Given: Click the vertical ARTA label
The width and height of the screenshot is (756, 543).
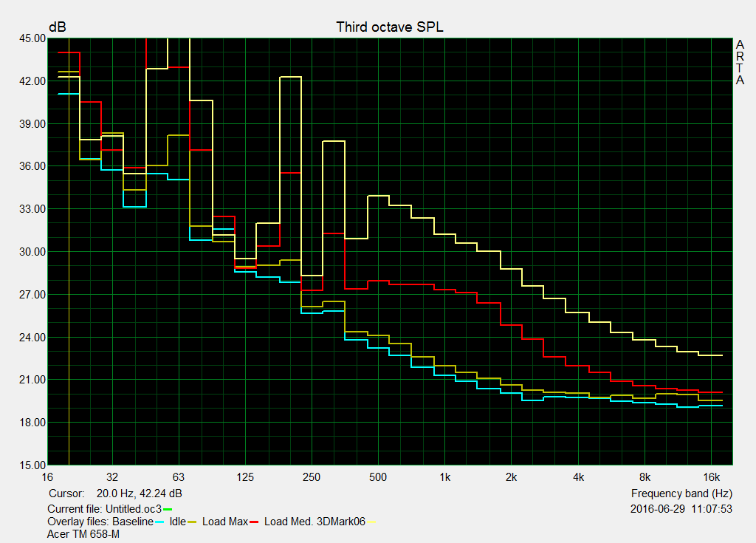Looking at the screenshot, I should pos(740,63).
